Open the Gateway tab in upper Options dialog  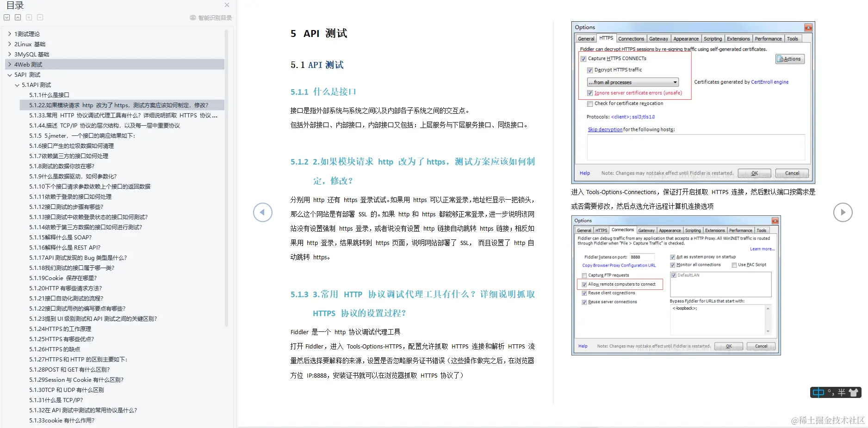tap(658, 39)
